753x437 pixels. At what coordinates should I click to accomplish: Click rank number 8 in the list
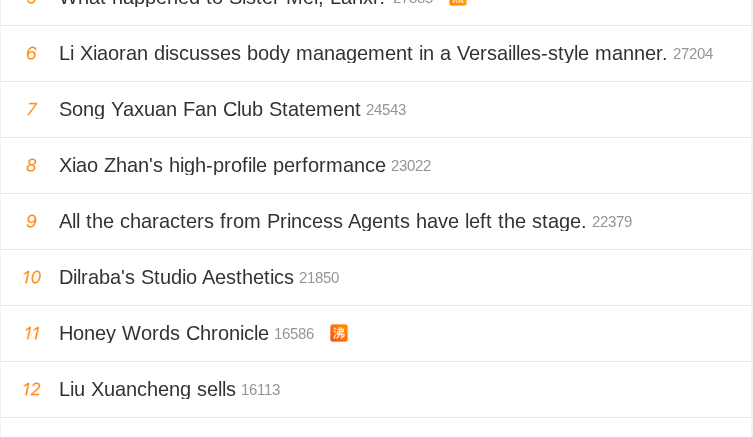point(31,165)
